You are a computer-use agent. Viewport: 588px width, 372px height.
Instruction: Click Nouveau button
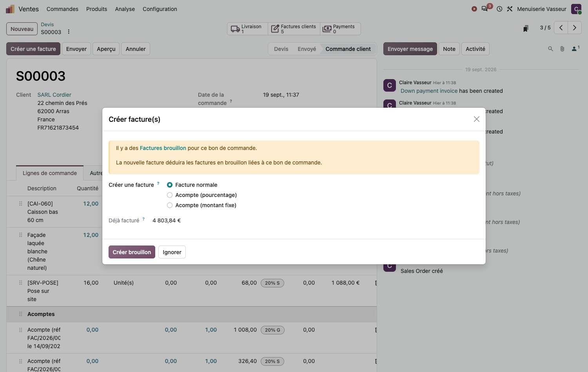(22, 29)
